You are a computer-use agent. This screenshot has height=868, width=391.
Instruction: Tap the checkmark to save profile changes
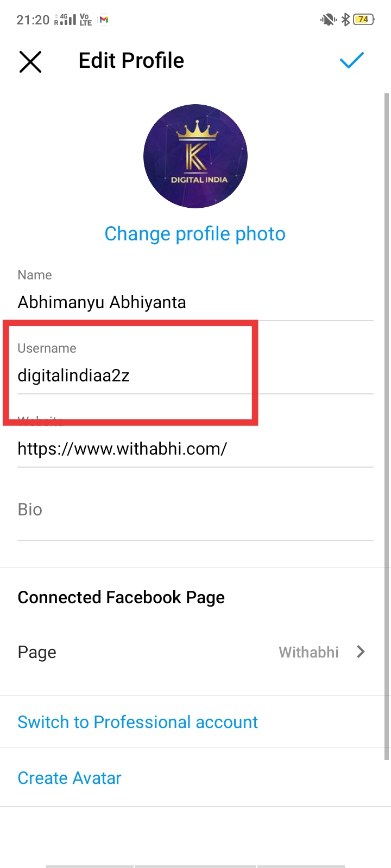pos(352,61)
